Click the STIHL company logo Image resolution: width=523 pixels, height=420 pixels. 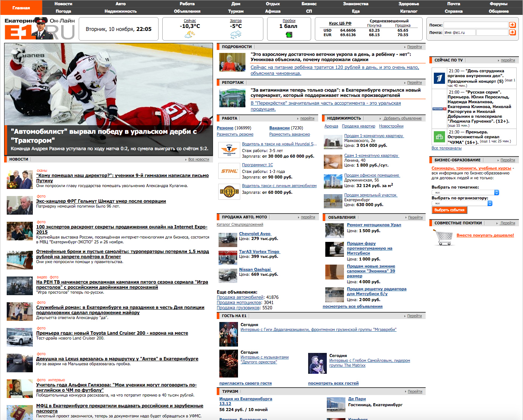(x=229, y=171)
